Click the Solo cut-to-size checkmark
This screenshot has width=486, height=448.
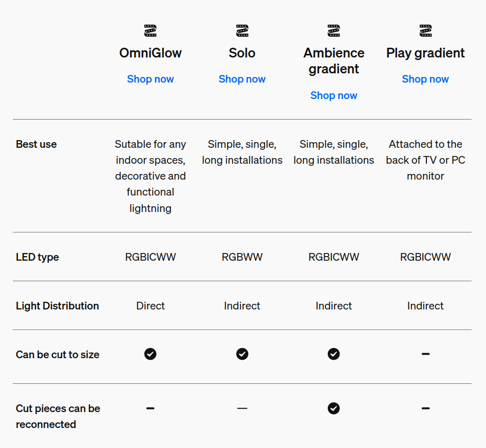pyautogui.click(x=242, y=354)
